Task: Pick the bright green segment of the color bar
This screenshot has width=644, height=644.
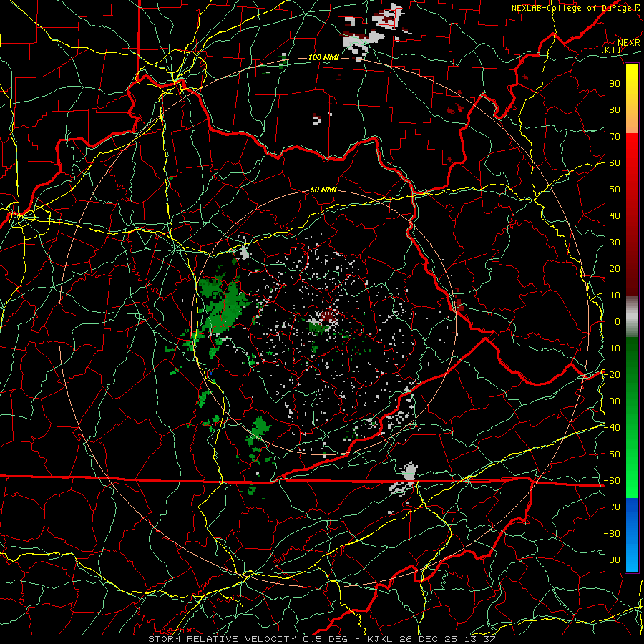Action: pos(632,472)
